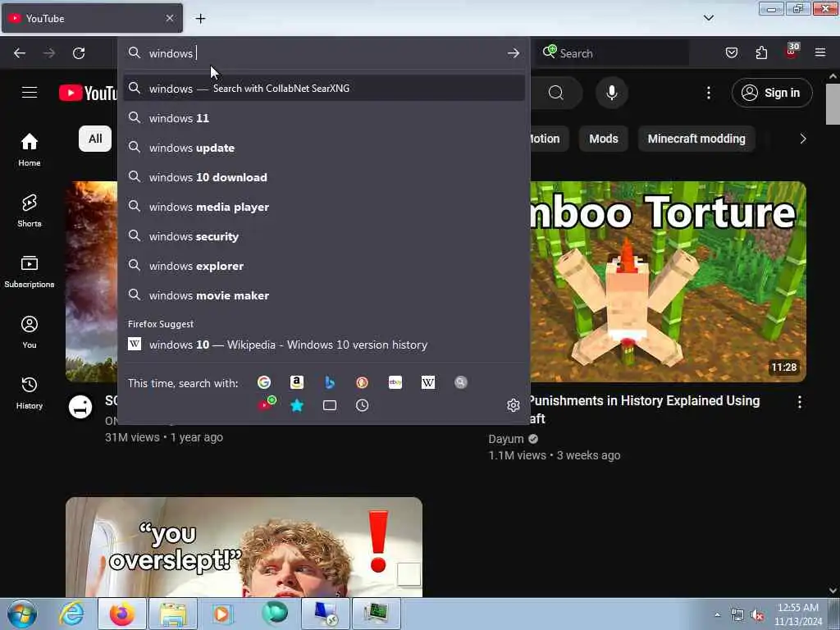Go back to the previous page

[x=20, y=53]
